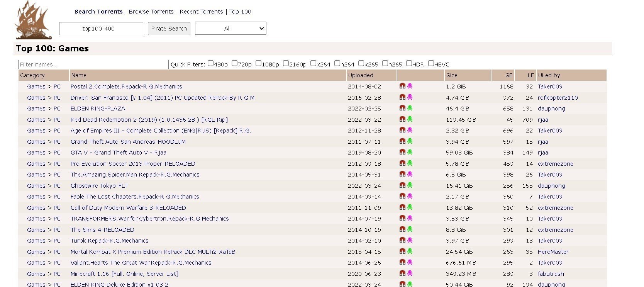This screenshot has width=644, height=287.
Task: Click the green skull icon on the ELDEN RING-PLAZA row
Action: [x=410, y=108]
